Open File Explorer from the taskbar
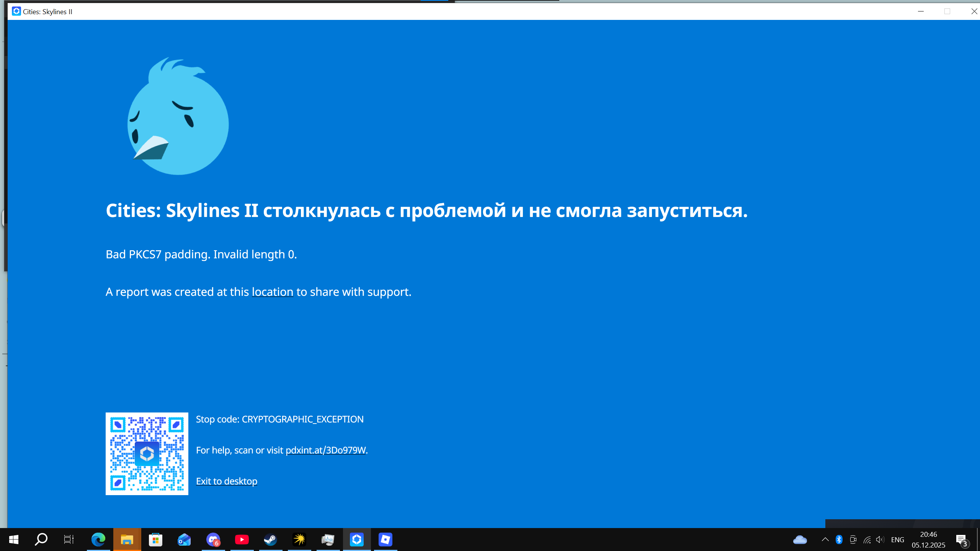 (127, 540)
